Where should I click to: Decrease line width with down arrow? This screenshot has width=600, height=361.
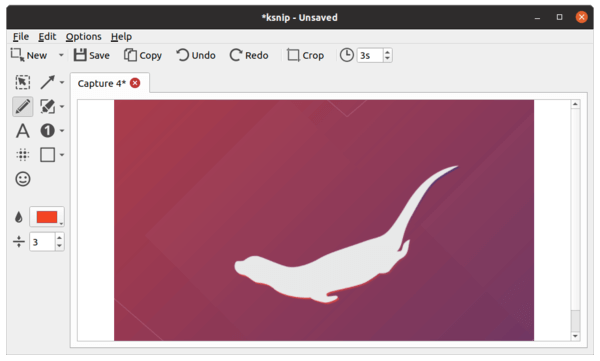59,246
